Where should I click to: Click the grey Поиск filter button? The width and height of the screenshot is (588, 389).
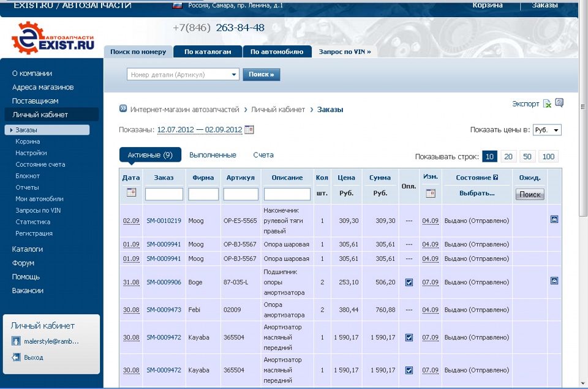[x=529, y=194]
